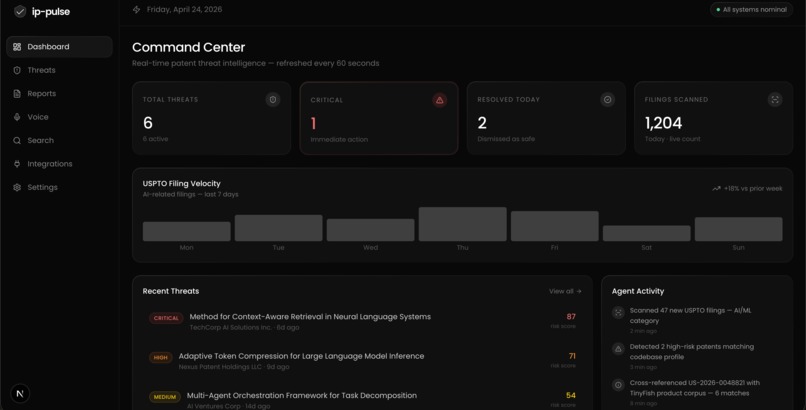Click the scan icon on Filings Scanned card

tap(775, 100)
